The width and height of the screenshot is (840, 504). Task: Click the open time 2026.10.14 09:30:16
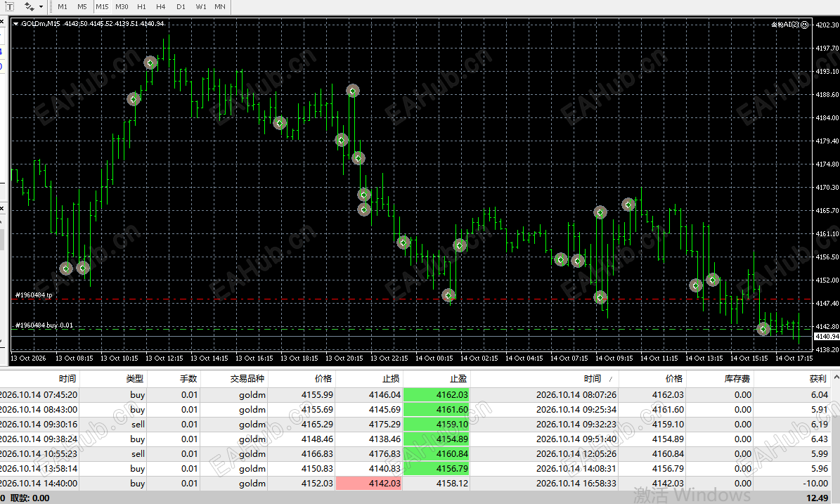click(39, 424)
